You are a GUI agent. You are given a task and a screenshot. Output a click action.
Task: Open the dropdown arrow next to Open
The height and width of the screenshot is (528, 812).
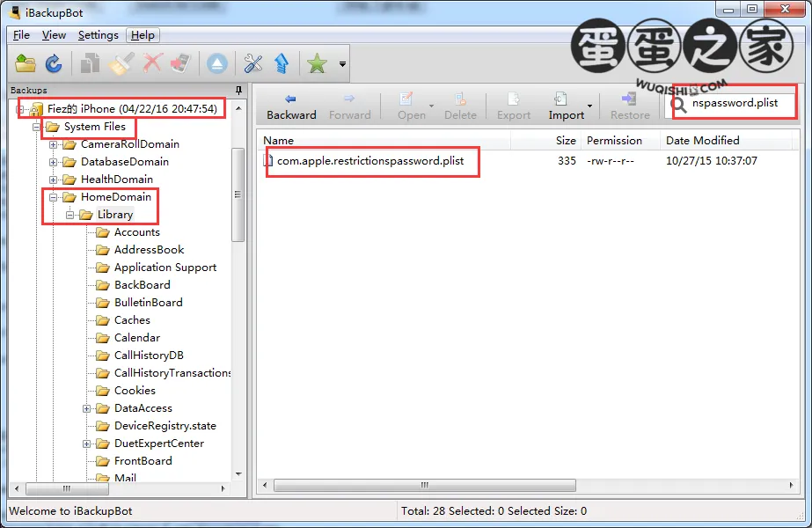tap(431, 106)
